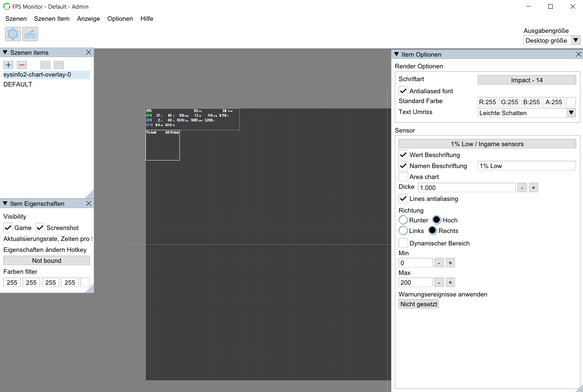Increase Min value with plus button

point(450,263)
